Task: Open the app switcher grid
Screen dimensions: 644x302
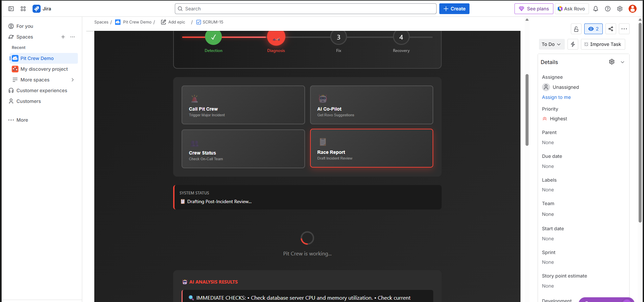Action: click(x=23, y=9)
